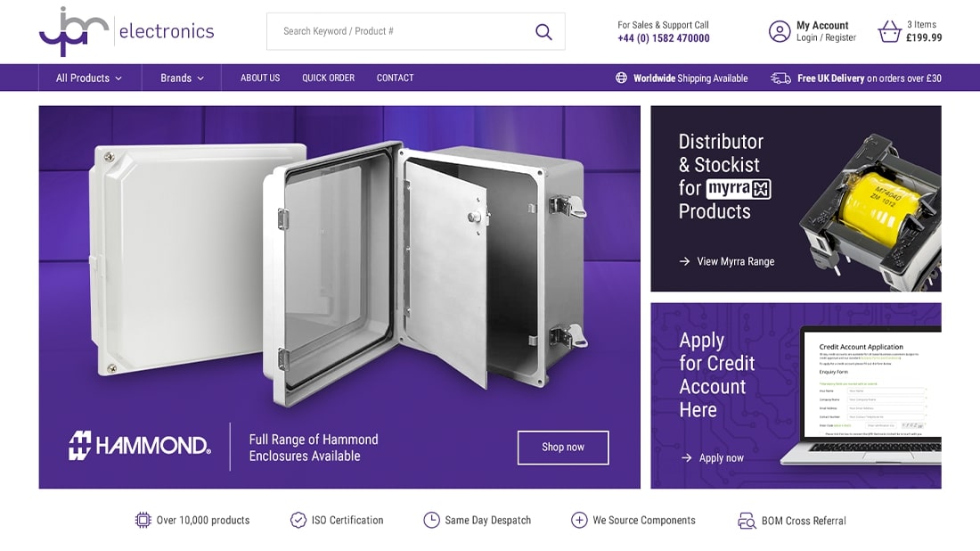The image size is (980, 551).
Task: Click the ISO Certification checkmark icon
Action: [x=298, y=521]
